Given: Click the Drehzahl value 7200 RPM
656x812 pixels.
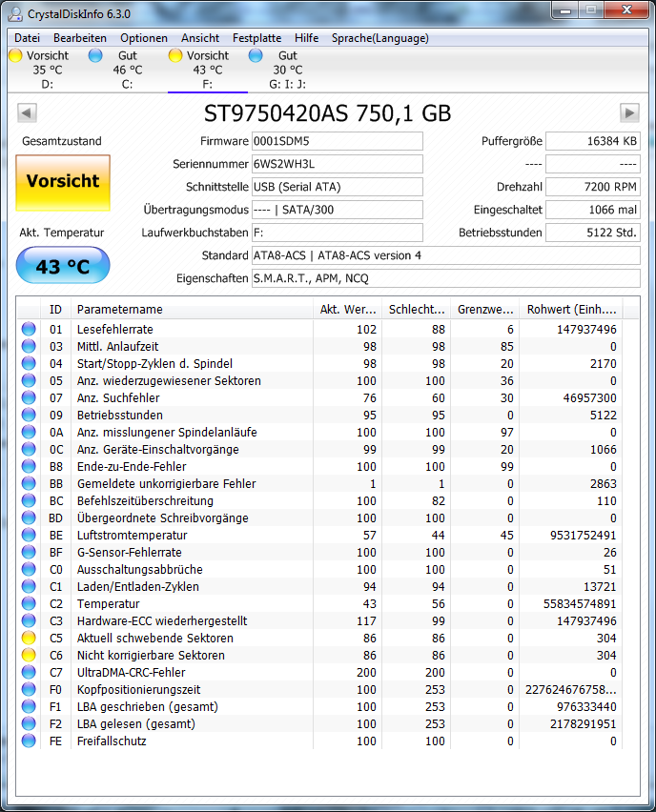Looking at the screenshot, I should coord(593,187).
